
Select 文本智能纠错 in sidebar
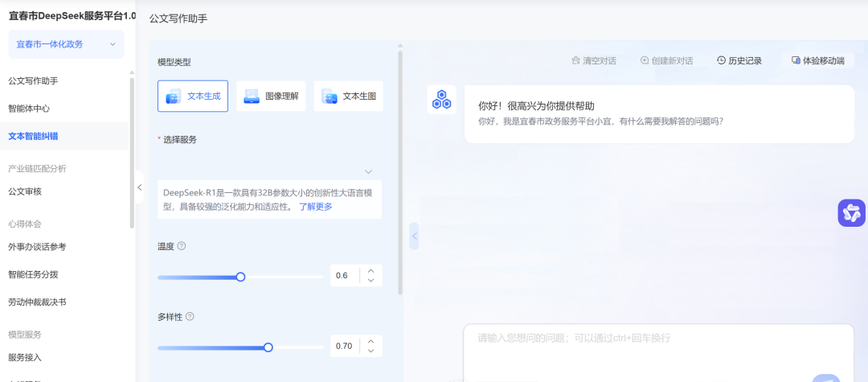point(33,136)
